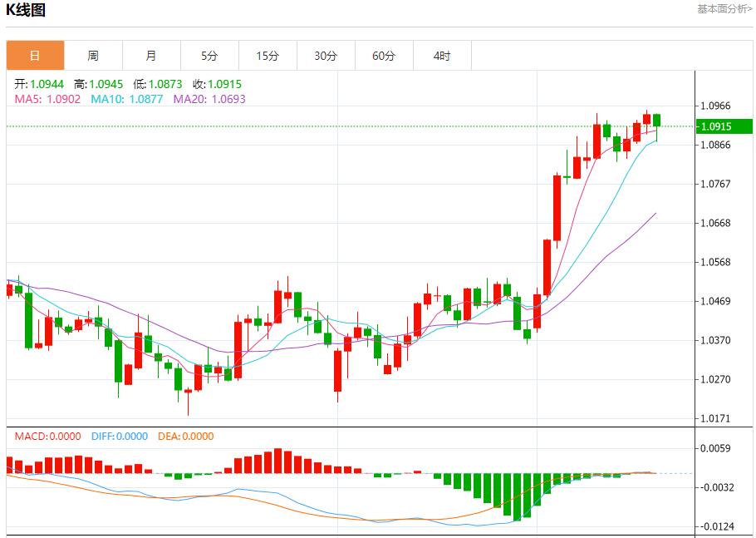Click the green 1.0915 current price tag

724,126
